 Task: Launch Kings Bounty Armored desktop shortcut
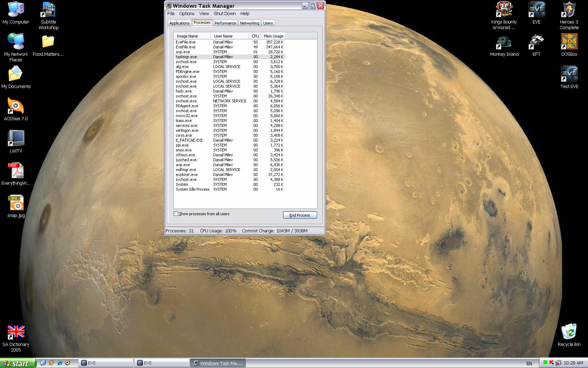pyautogui.click(x=504, y=10)
